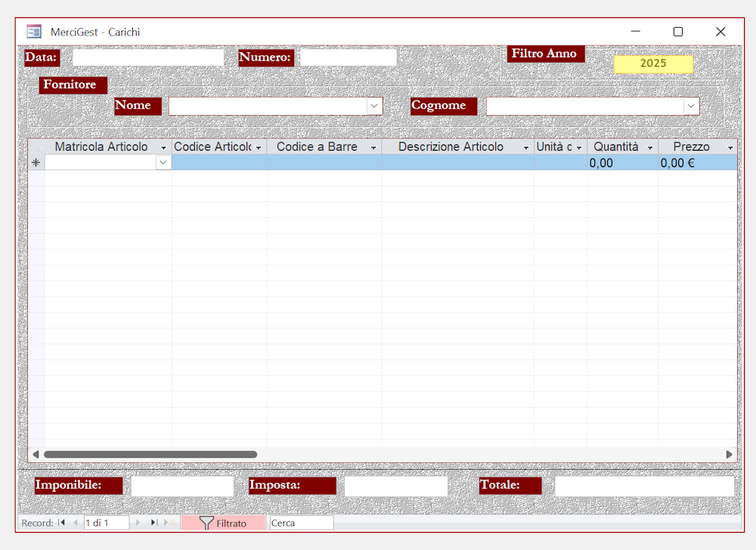The image size is (756, 550).
Task: Go to previous record arrow
Action: tap(76, 523)
